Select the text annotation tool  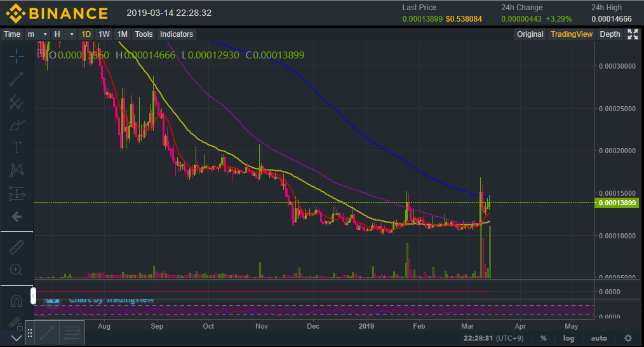coord(17,147)
